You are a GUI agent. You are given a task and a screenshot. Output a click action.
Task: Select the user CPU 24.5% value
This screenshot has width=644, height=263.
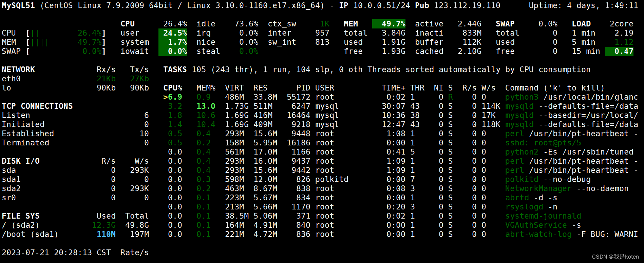[x=173, y=33]
